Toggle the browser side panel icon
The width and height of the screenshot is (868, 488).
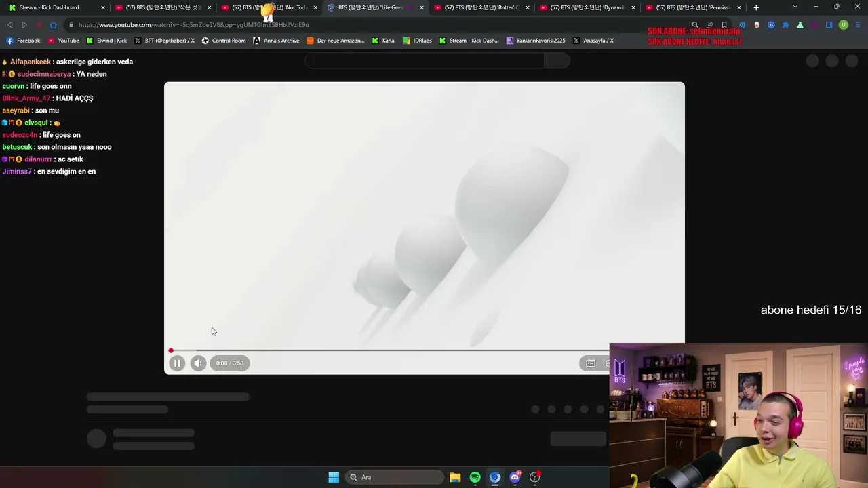click(829, 25)
